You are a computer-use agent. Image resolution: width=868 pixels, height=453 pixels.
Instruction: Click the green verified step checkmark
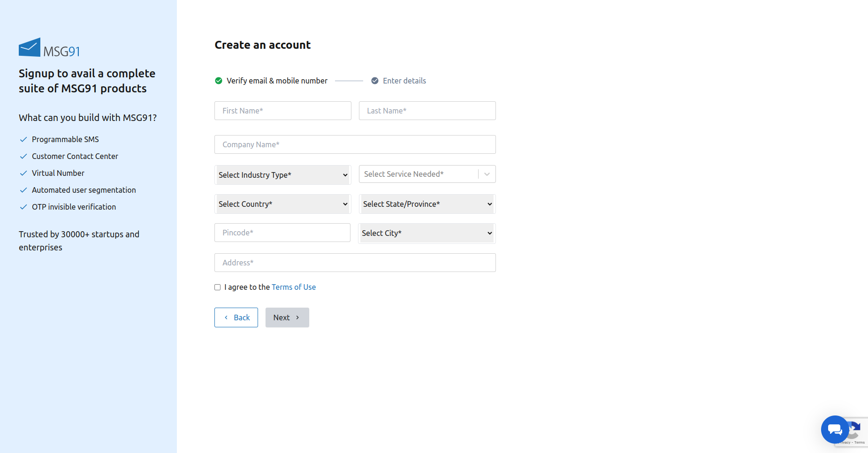tap(219, 81)
